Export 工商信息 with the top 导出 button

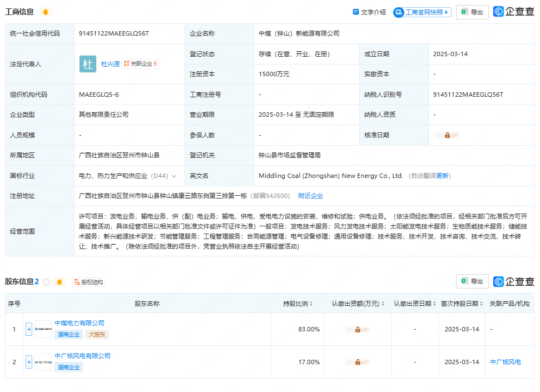click(x=472, y=12)
